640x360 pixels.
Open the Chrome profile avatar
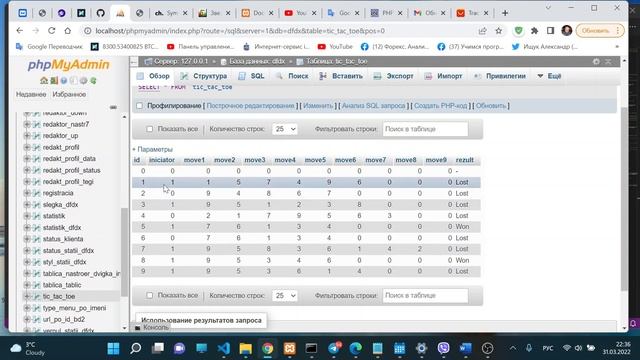pos(567,31)
